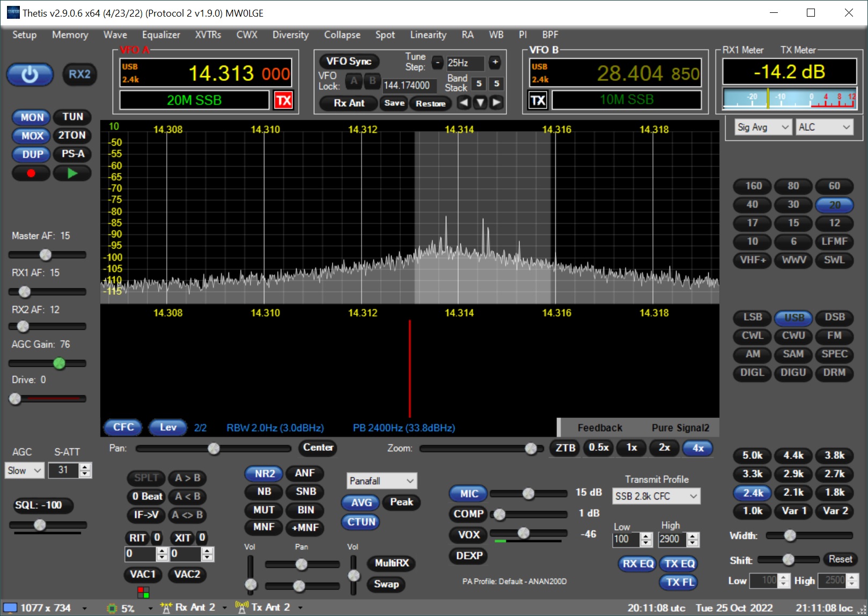This screenshot has height=616, width=868.
Task: Start recording with the red record icon
Action: pos(31,173)
